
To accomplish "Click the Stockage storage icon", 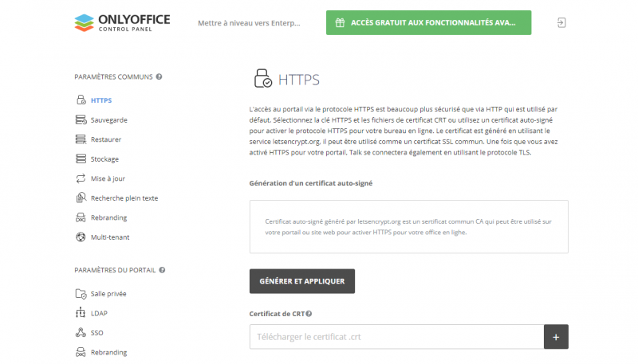I will [x=81, y=159].
